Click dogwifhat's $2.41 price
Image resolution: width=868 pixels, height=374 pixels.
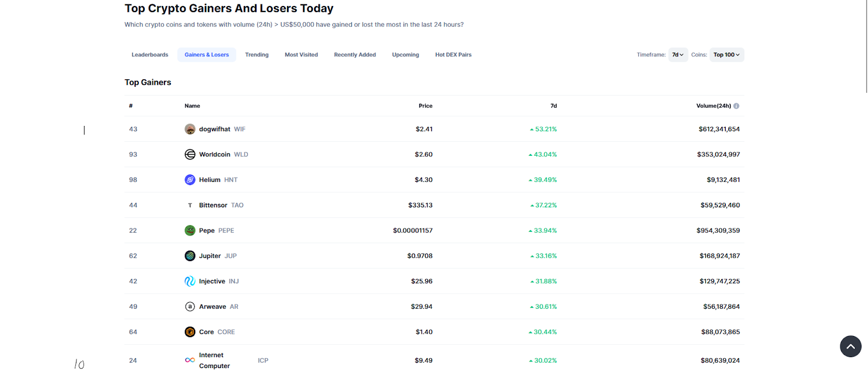pos(424,129)
